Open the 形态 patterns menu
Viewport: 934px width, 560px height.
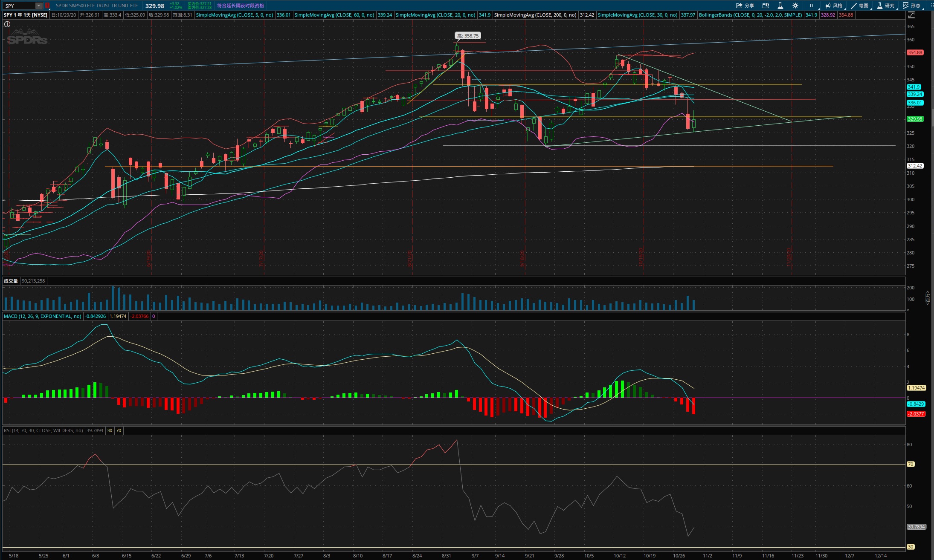912,6
